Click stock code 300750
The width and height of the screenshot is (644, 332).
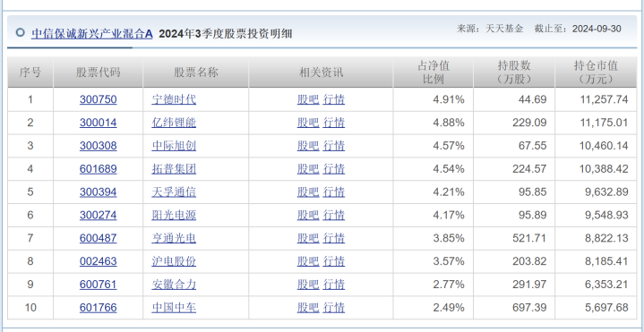(x=99, y=99)
